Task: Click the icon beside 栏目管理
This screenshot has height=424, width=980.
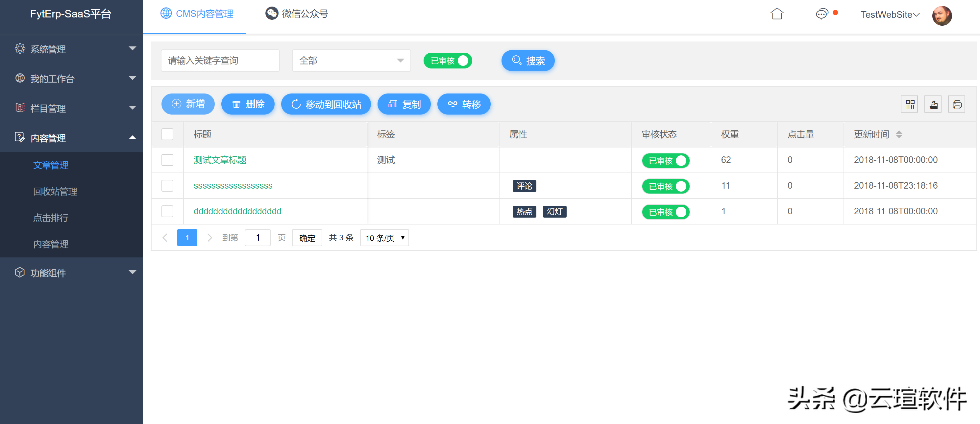Action: 20,108
